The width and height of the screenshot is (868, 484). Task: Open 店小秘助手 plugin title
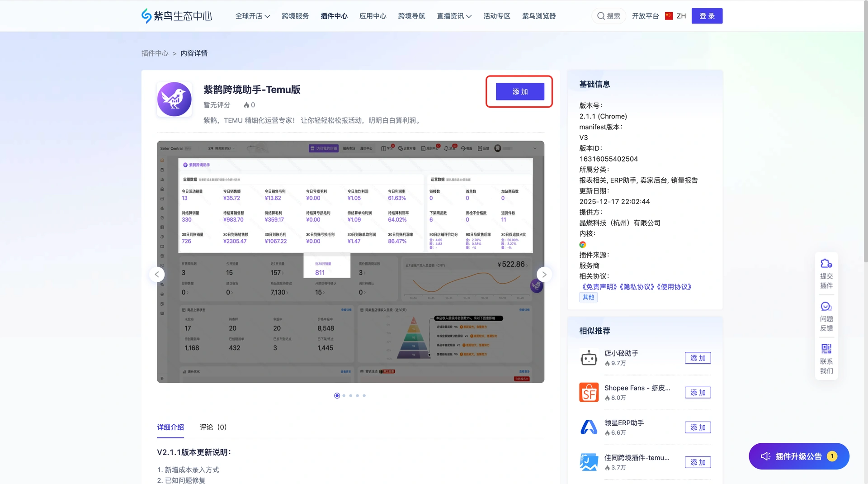click(x=621, y=353)
